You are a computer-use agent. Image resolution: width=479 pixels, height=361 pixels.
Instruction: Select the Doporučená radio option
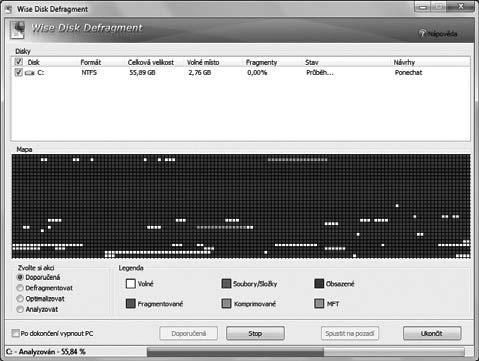20,277
